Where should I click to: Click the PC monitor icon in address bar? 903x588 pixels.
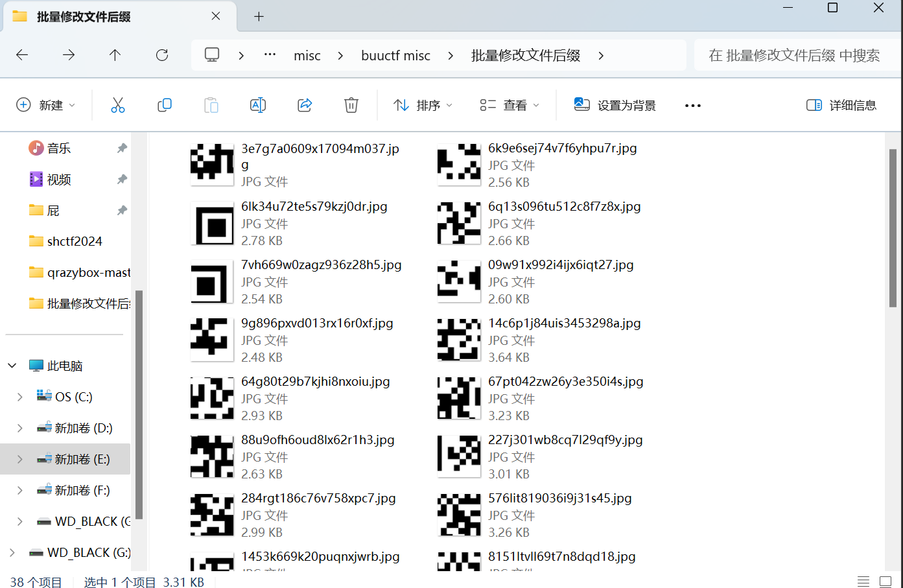click(x=212, y=55)
